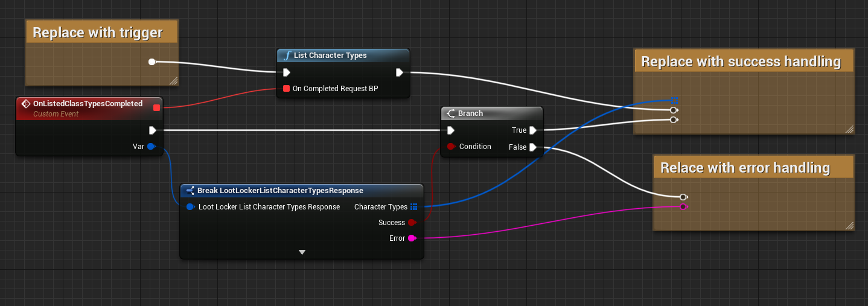Click the Branch node icon
The height and width of the screenshot is (306, 868).
pos(451,113)
